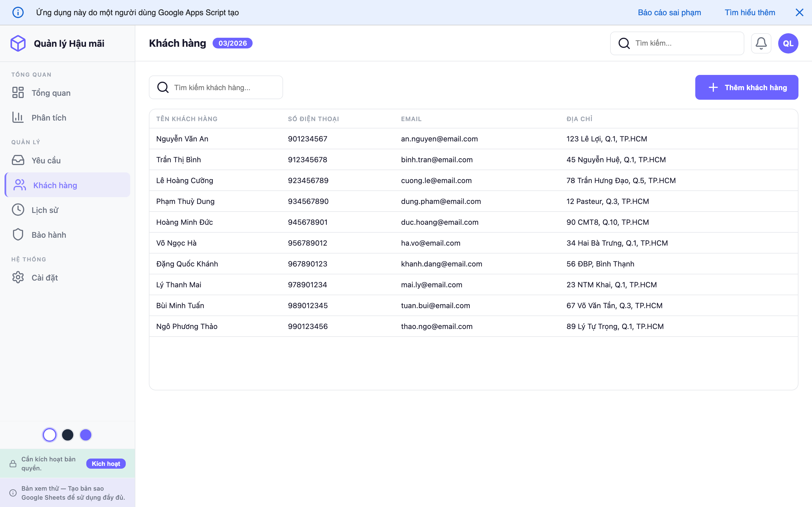The width and height of the screenshot is (812, 507).
Task: Click the Cài đặt gear icon
Action: (x=18, y=277)
